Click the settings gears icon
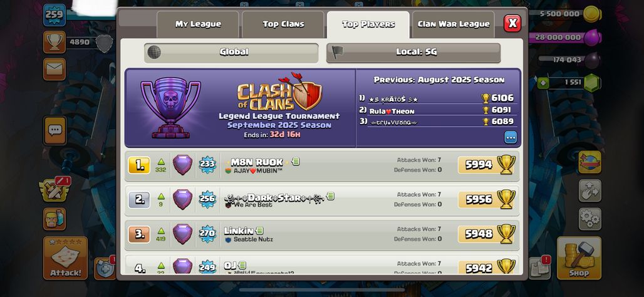The image size is (644, 297). coord(589,219)
